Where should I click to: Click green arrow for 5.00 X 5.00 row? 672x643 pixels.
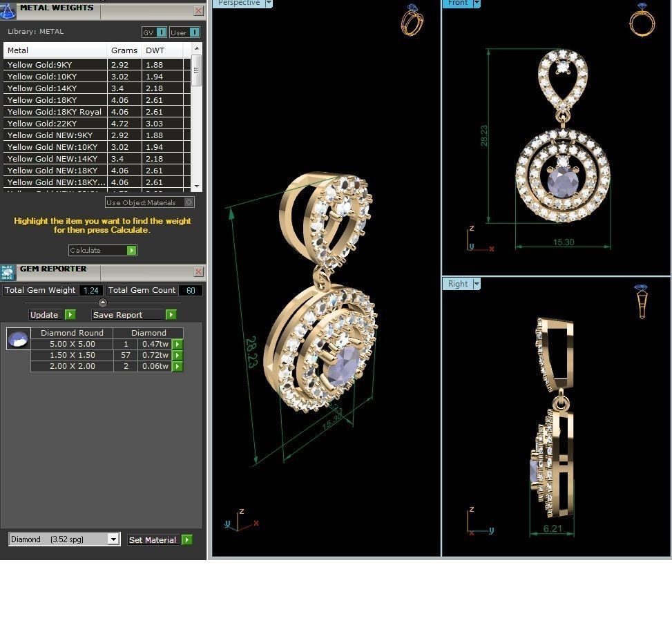point(177,344)
